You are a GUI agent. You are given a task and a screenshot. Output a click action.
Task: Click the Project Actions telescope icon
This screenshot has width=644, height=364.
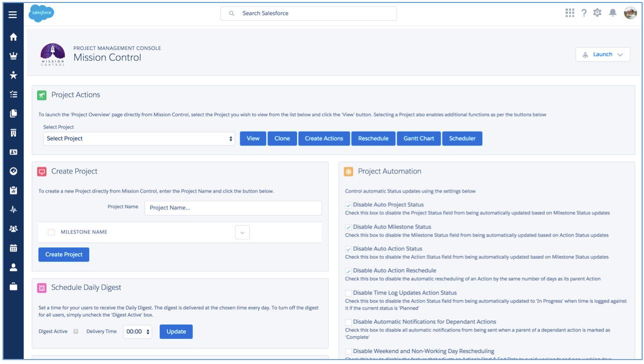(42, 95)
